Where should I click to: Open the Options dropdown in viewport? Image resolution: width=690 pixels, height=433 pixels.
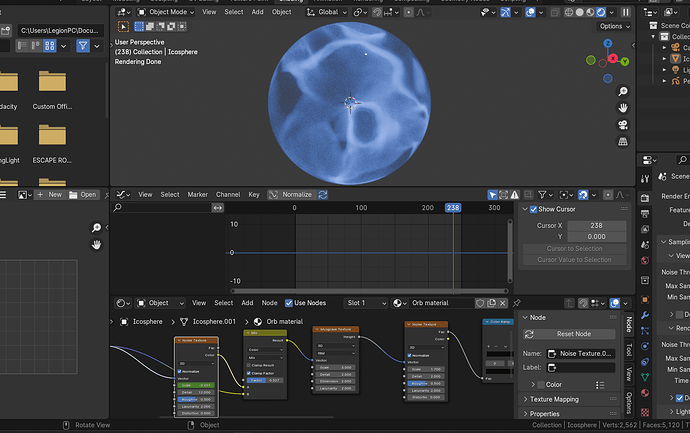(615, 26)
